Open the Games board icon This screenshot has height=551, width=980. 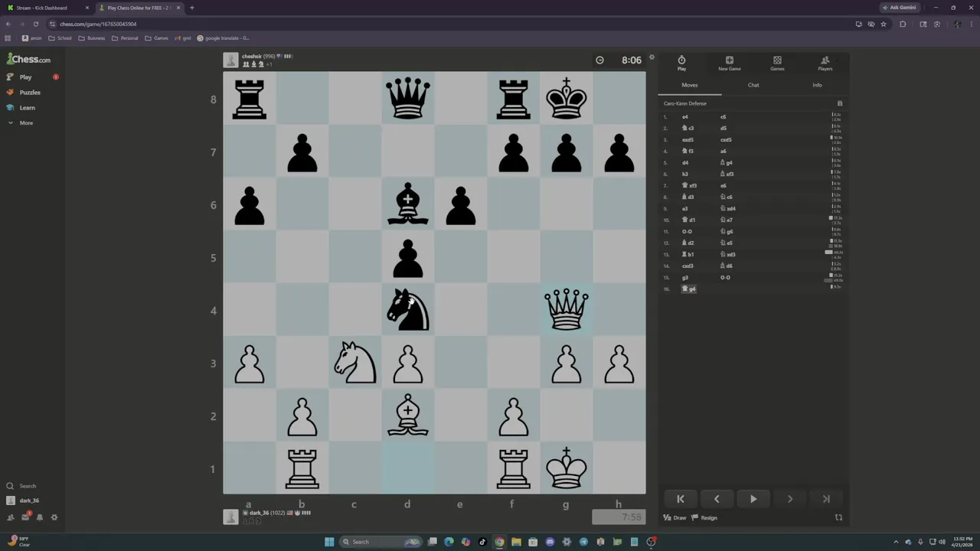point(777,60)
